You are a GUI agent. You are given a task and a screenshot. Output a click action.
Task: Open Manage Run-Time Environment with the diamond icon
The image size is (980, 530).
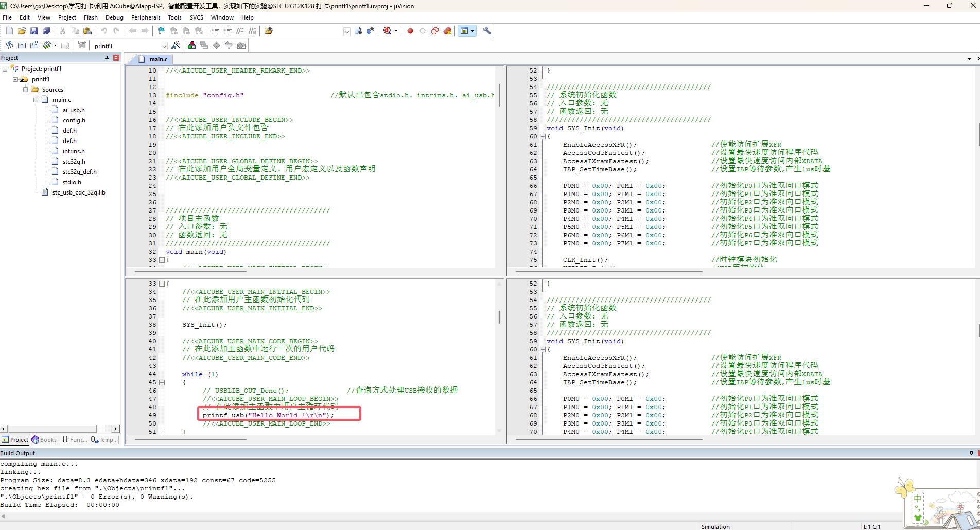(x=217, y=45)
